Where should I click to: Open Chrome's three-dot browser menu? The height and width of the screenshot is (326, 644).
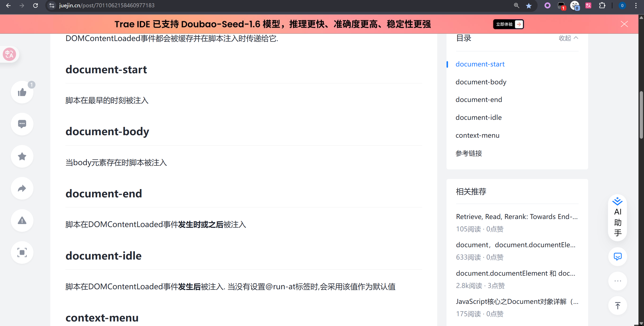tap(636, 5)
